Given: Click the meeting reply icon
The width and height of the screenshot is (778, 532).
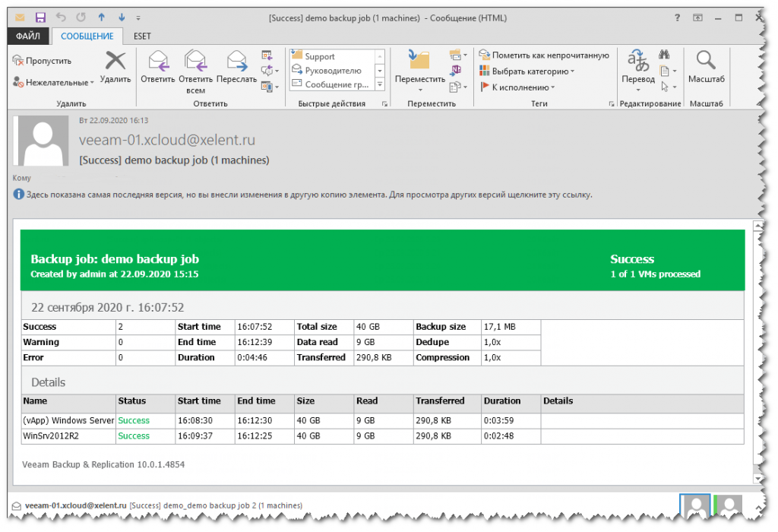Looking at the screenshot, I should tap(267, 55).
